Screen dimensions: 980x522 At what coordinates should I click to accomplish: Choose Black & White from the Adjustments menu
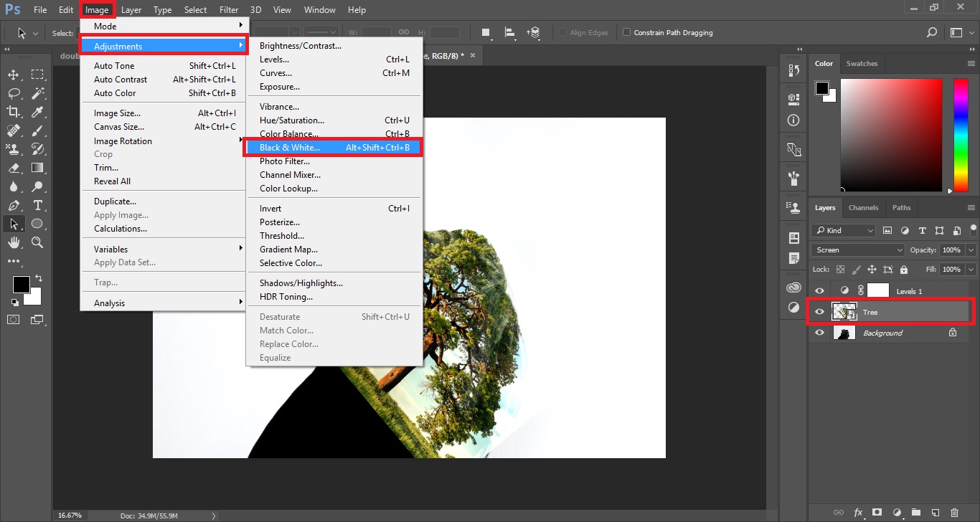pos(290,147)
